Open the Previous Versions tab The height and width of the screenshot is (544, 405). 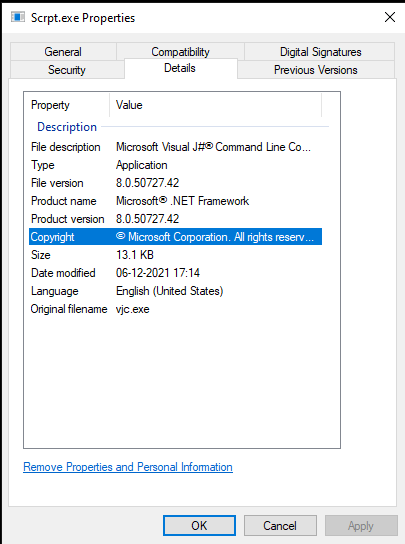(x=315, y=70)
